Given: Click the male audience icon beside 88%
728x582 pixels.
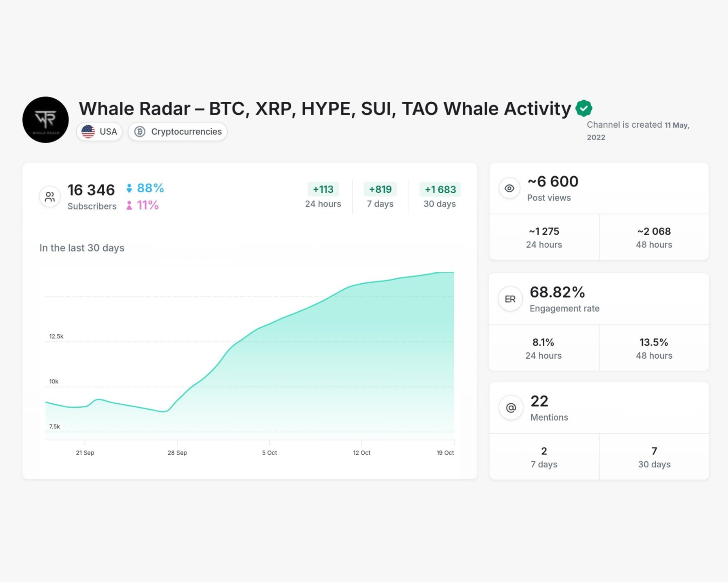Looking at the screenshot, I should [129, 188].
